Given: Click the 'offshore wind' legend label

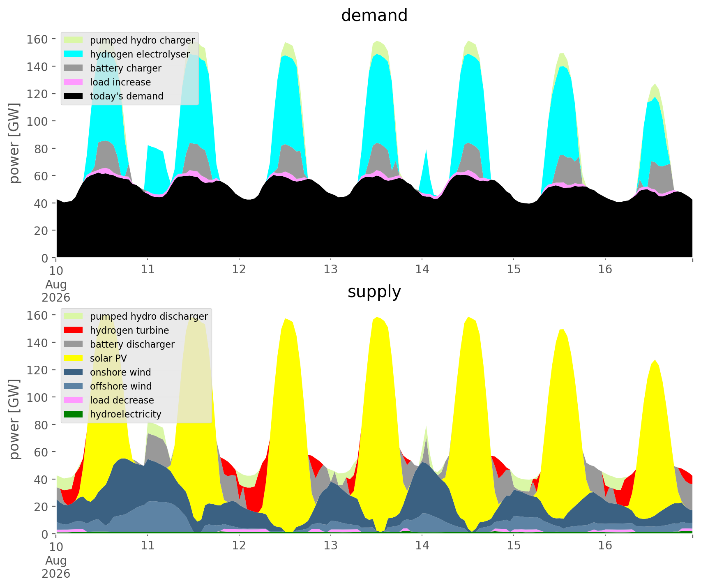Looking at the screenshot, I should [121, 386].
